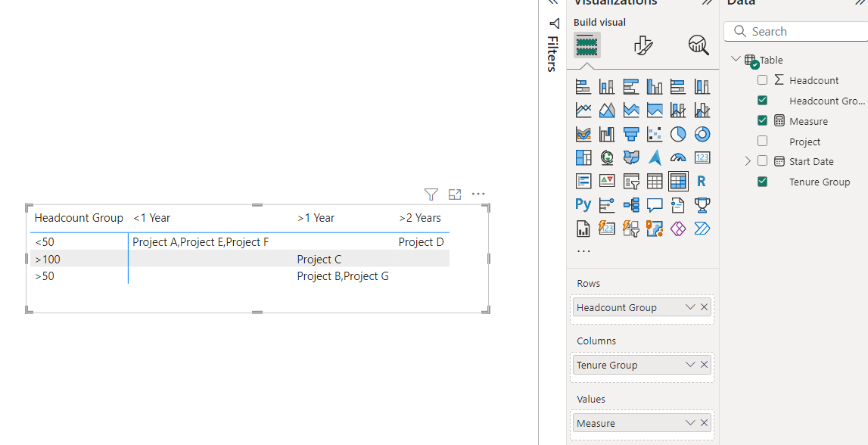Select the Card 123 visual
Image resolution: width=868 pixels, height=445 pixels.
(x=702, y=157)
